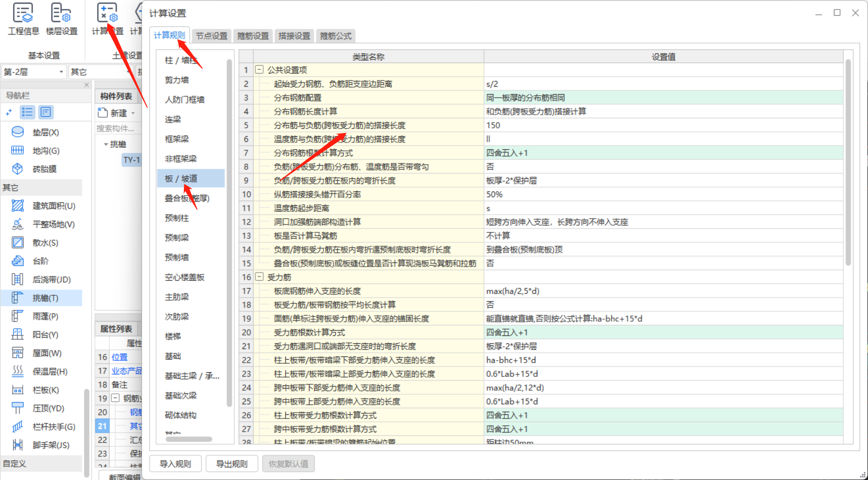The width and height of the screenshot is (868, 480).
Task: Click 导入规则 button
Action: pos(175,464)
